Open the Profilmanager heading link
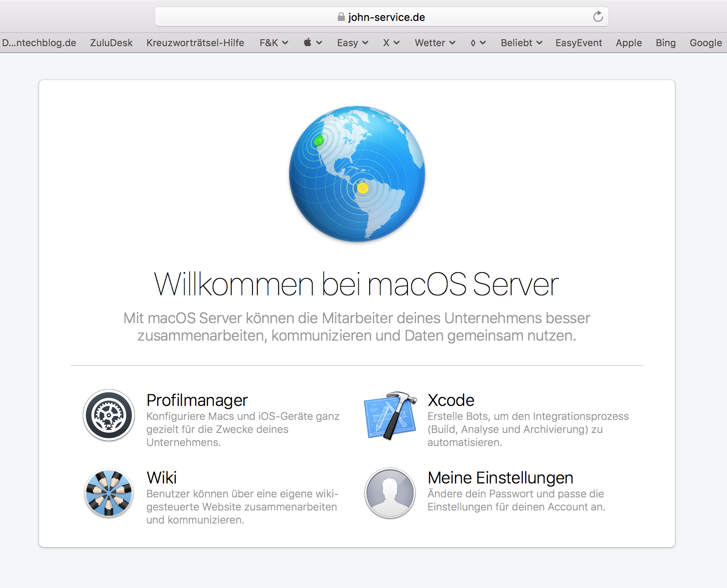This screenshot has width=727, height=588. [x=197, y=400]
